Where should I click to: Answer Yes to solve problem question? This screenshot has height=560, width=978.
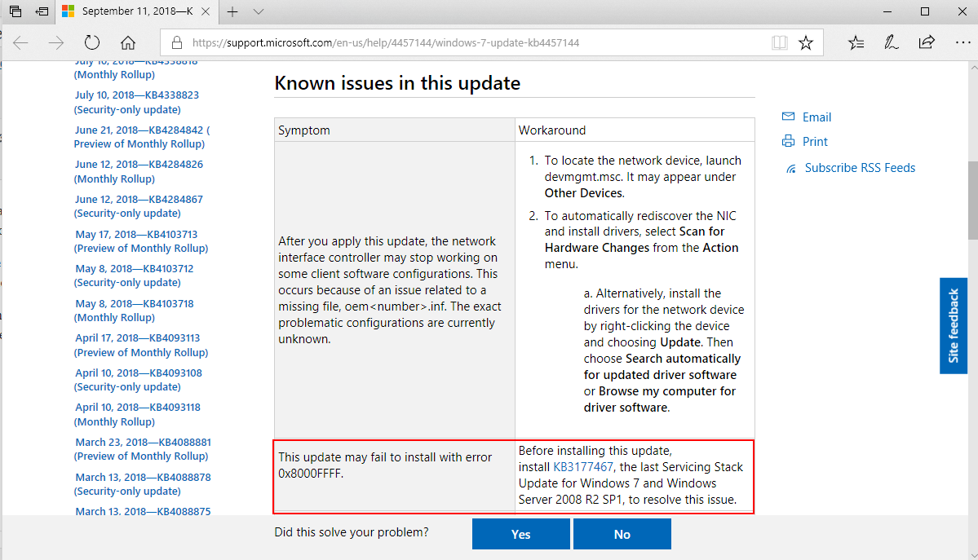[520, 534]
